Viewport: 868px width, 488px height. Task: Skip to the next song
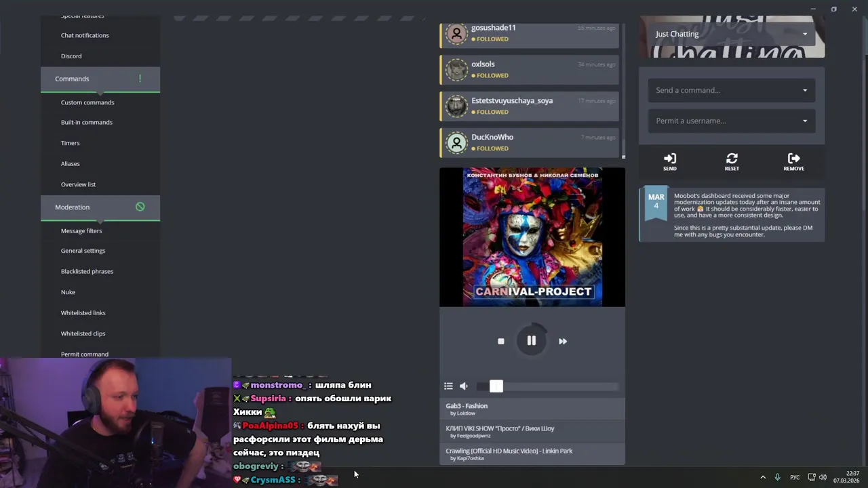click(563, 342)
